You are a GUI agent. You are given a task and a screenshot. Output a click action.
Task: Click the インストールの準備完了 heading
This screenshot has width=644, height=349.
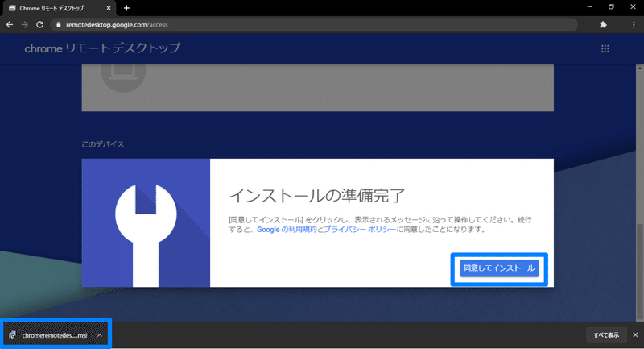pos(317,196)
